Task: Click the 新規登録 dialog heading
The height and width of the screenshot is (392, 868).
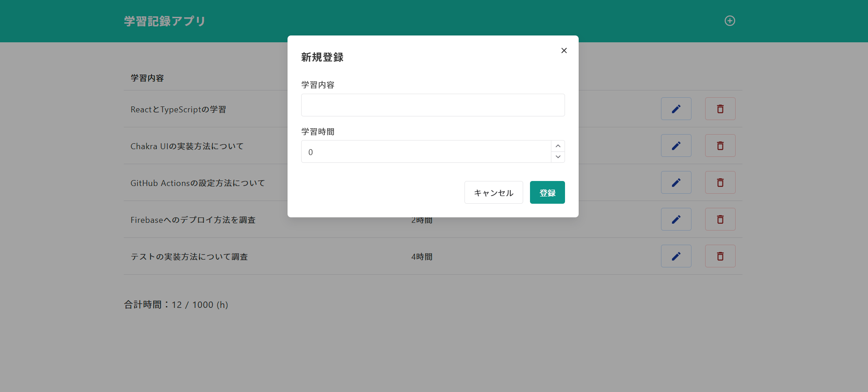Action: click(x=322, y=57)
